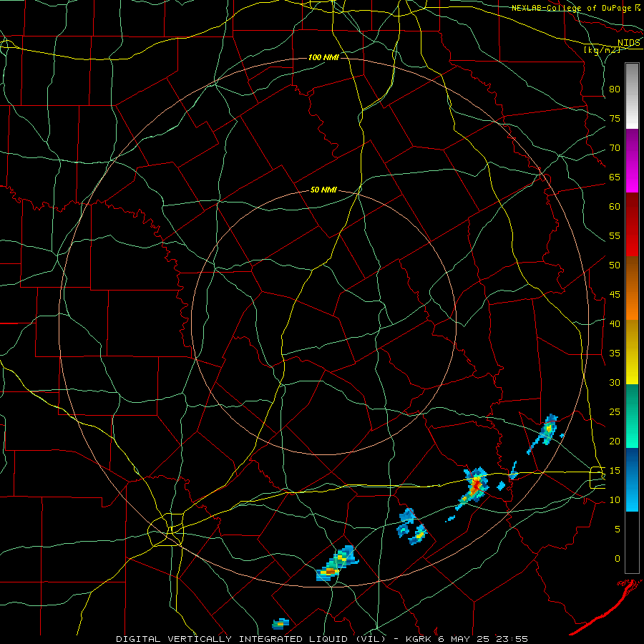Screen dimensions: 644x644
Task: Click the scale value 20
Action: pyautogui.click(x=615, y=441)
